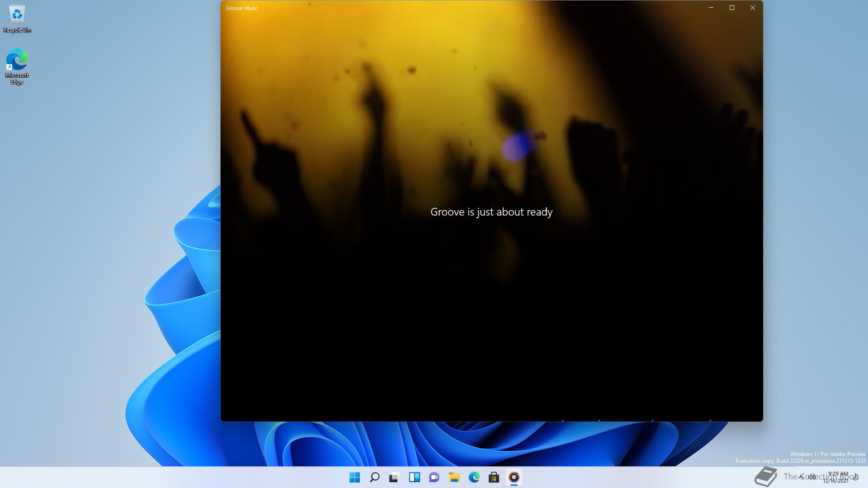Open the volume speaker tray icon
This screenshot has width=868, height=488.
812,477
